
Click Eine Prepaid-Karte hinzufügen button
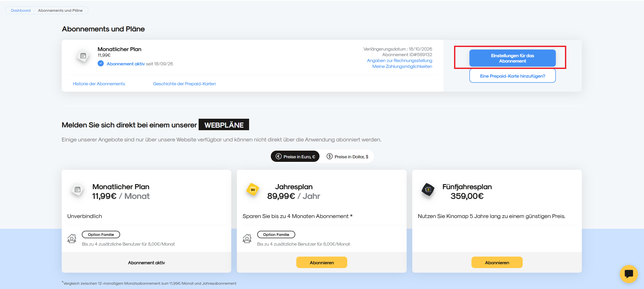tap(512, 76)
